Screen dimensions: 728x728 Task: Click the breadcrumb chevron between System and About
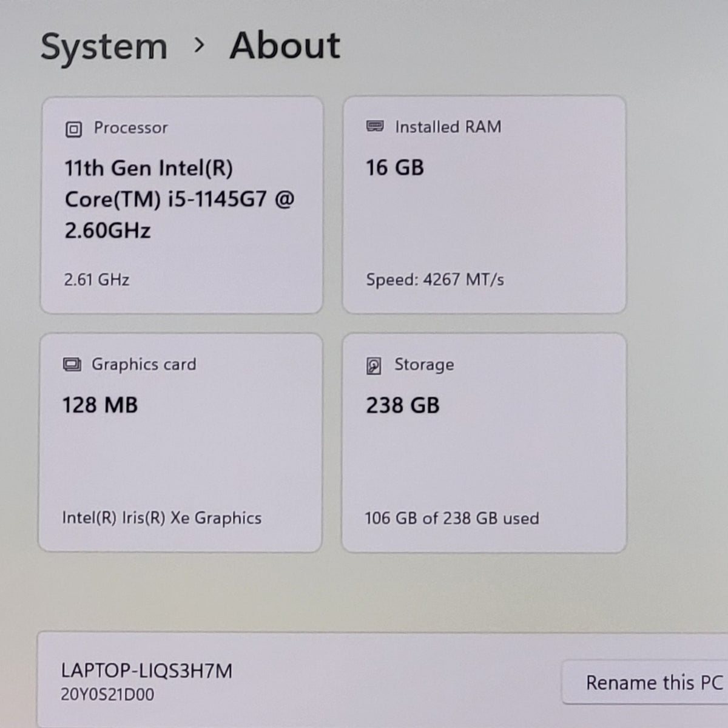(199, 45)
